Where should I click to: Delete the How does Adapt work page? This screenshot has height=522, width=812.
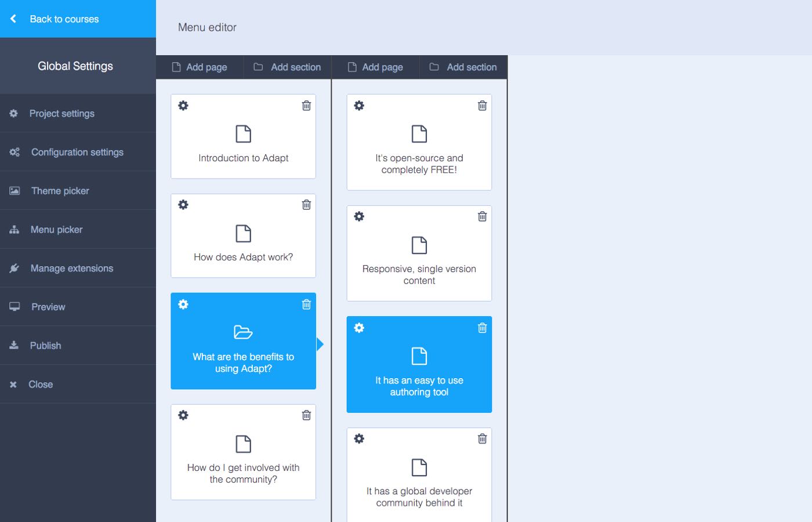306,205
